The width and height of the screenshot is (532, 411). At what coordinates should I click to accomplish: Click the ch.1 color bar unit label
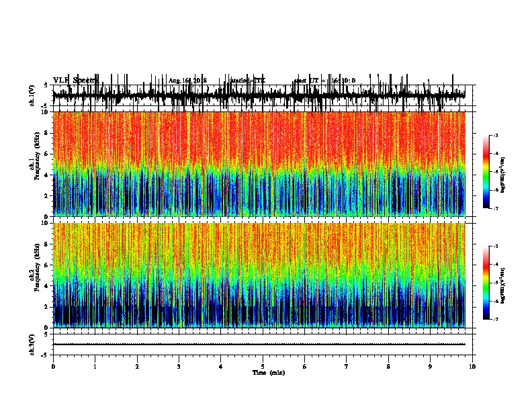503,175
